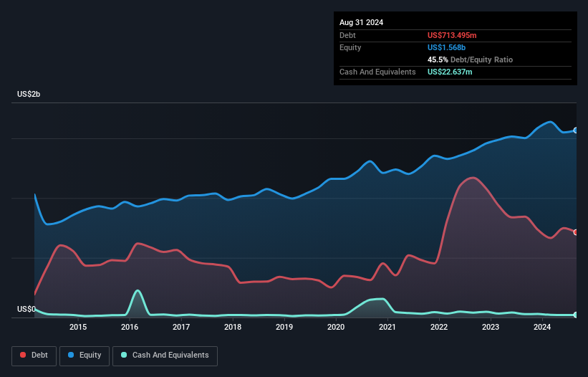Toggle Cash And Equivalents legend button
The height and width of the screenshot is (377, 588).
coord(165,355)
